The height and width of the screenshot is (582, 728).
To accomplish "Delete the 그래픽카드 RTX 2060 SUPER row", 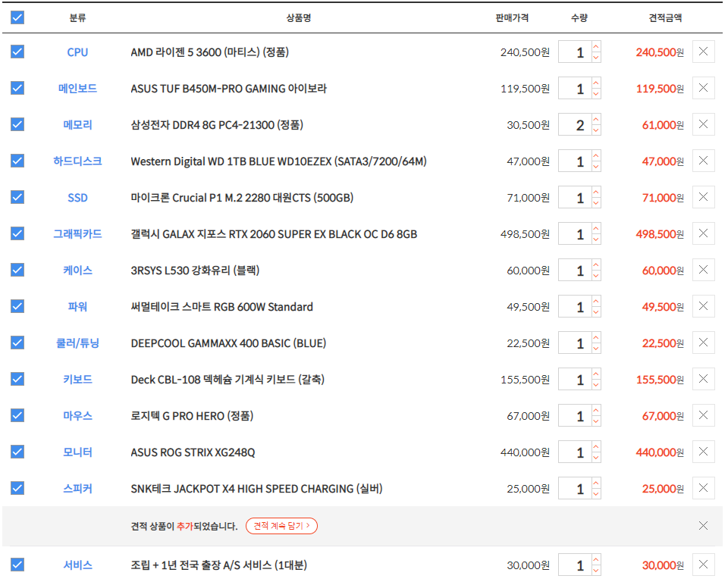I will coord(703,233).
